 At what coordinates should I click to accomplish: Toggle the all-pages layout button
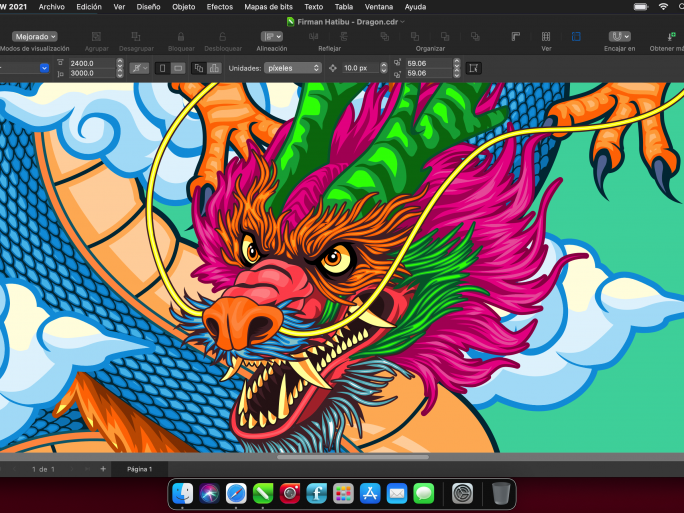click(x=199, y=68)
